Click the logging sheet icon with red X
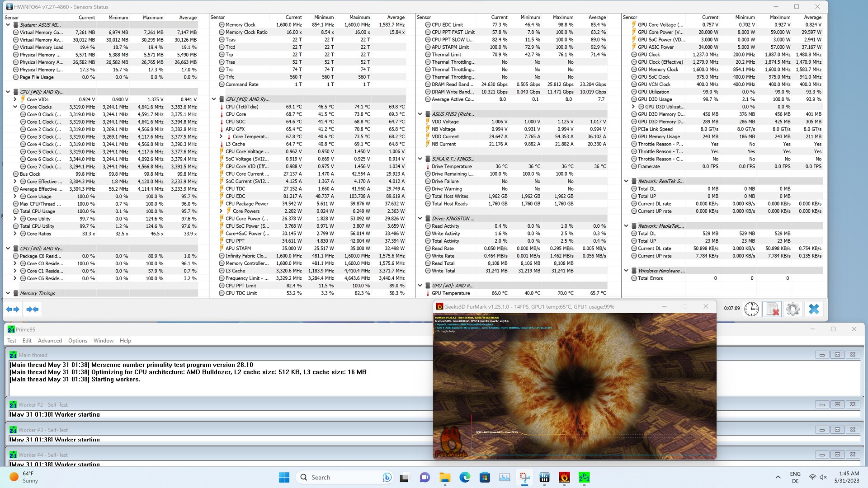The image size is (868, 488). 772,309
